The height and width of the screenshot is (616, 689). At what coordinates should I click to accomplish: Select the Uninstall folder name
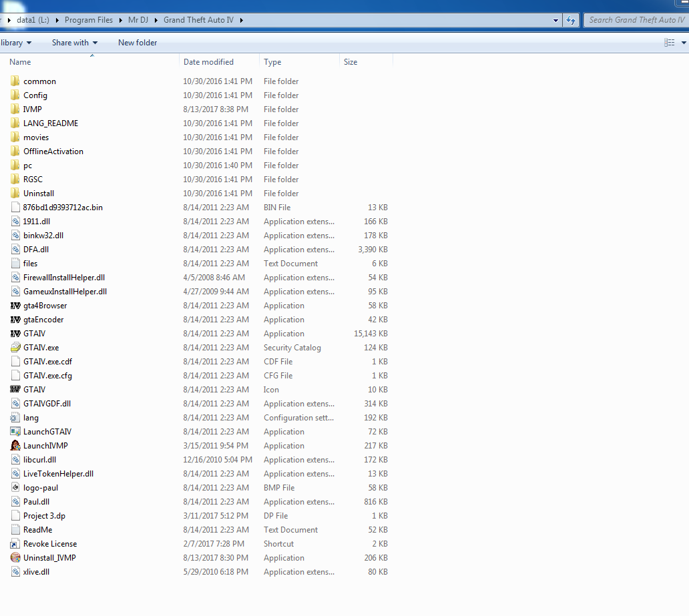[39, 194]
